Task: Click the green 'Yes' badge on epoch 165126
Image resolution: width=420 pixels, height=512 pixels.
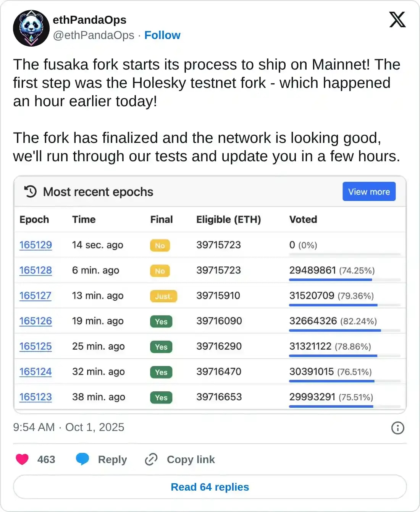Action: pyautogui.click(x=161, y=322)
